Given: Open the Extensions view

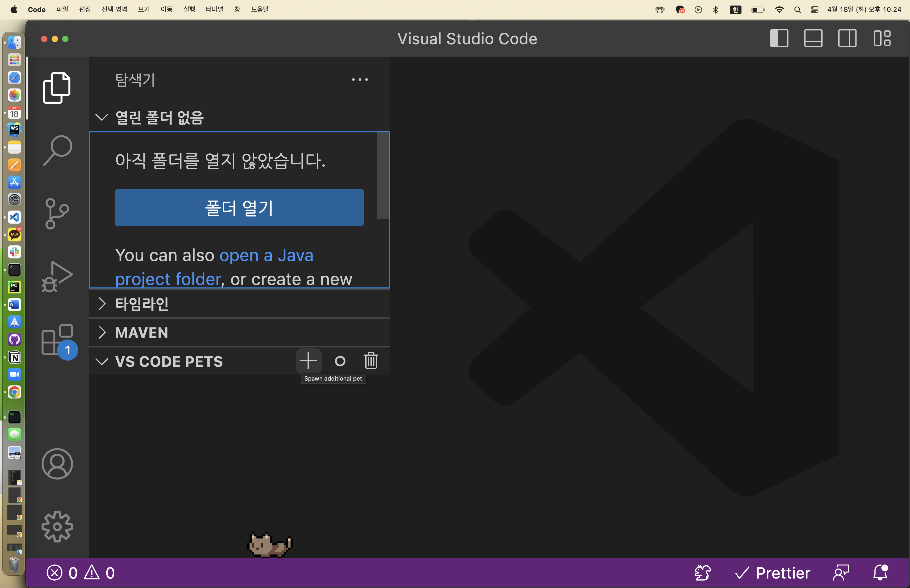Looking at the screenshot, I should [x=57, y=340].
